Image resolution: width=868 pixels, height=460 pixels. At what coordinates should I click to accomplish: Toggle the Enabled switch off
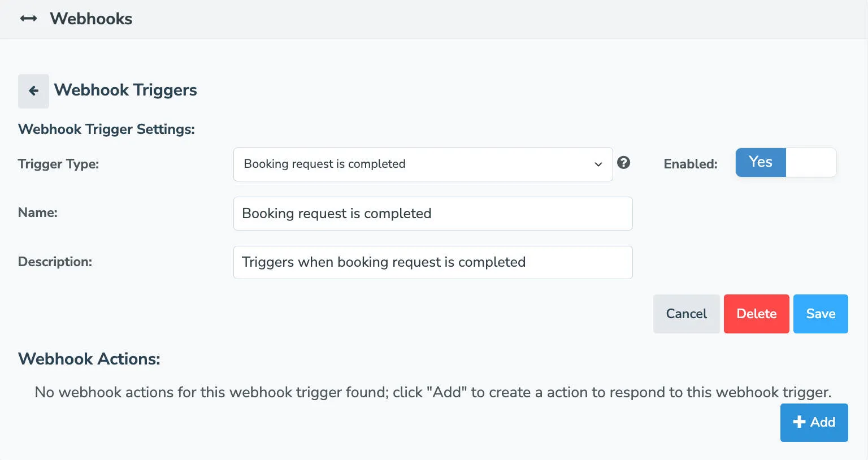click(x=810, y=162)
